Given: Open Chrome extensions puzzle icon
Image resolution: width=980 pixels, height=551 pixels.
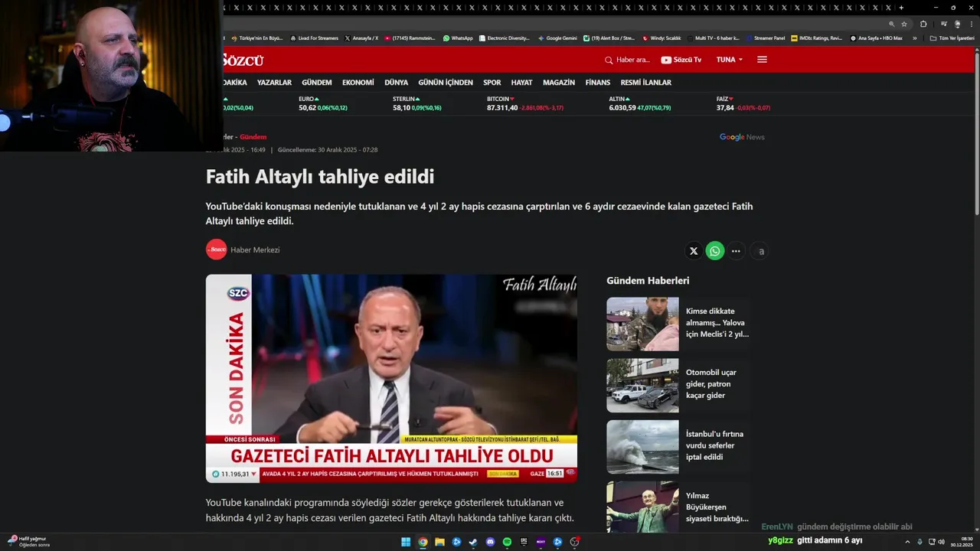Looking at the screenshot, I should (923, 24).
